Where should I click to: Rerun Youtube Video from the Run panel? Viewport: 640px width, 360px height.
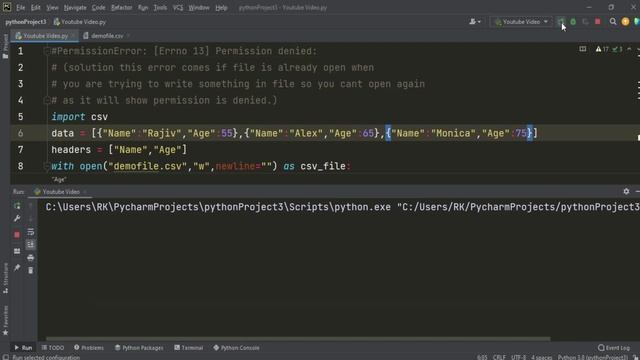coord(17,206)
